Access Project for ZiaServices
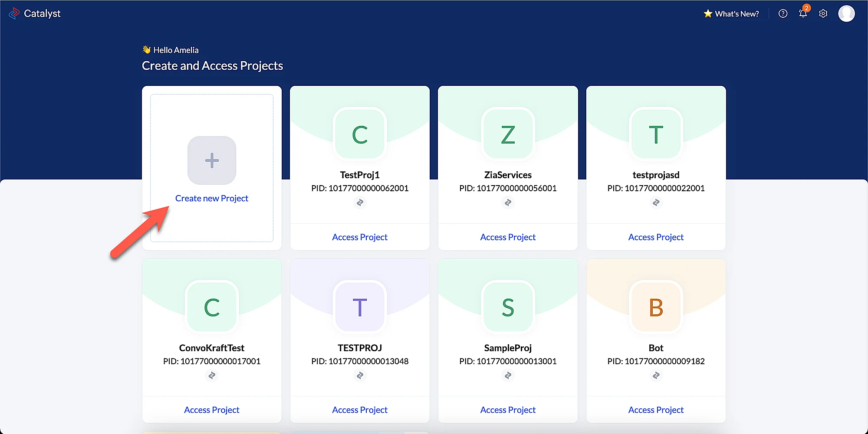 click(x=508, y=237)
